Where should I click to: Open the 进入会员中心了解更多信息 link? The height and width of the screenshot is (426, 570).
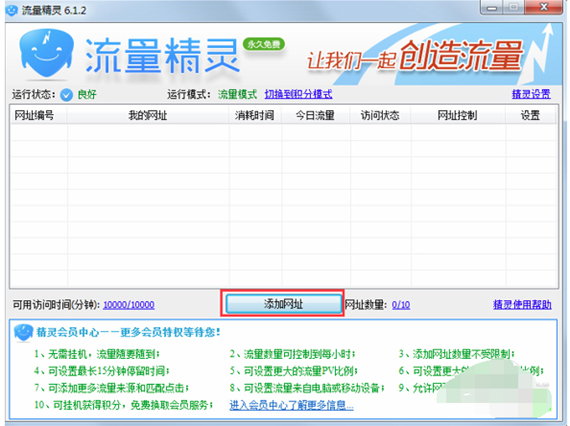291,405
